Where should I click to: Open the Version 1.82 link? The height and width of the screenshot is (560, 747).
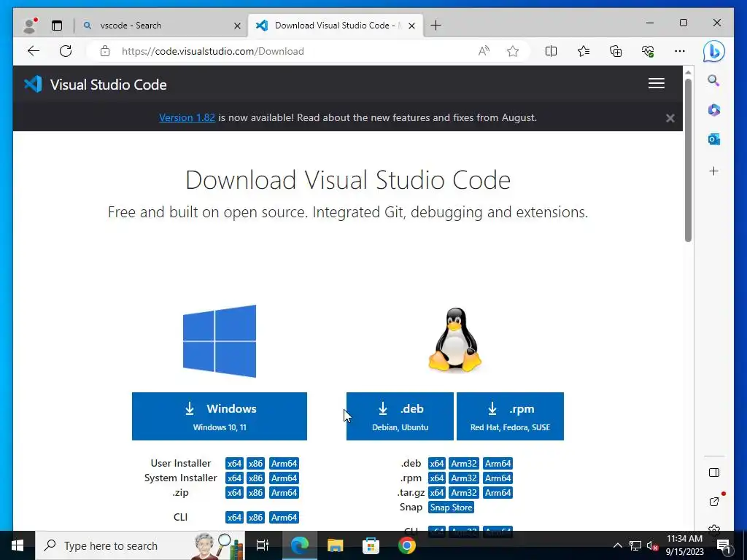[187, 117]
